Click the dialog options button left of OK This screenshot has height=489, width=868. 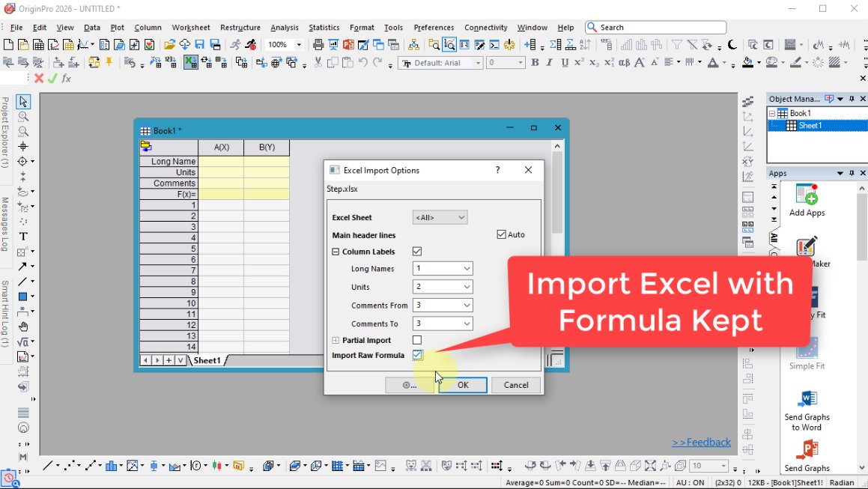click(410, 385)
